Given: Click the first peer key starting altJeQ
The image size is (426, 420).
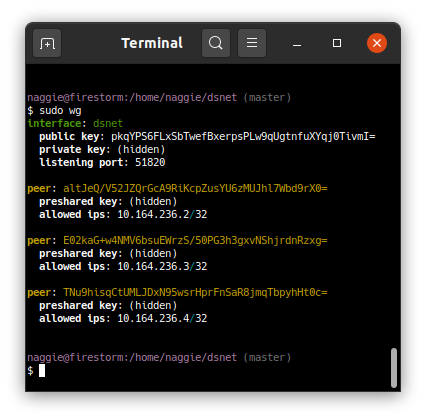Looking at the screenshot, I should click(x=195, y=188).
